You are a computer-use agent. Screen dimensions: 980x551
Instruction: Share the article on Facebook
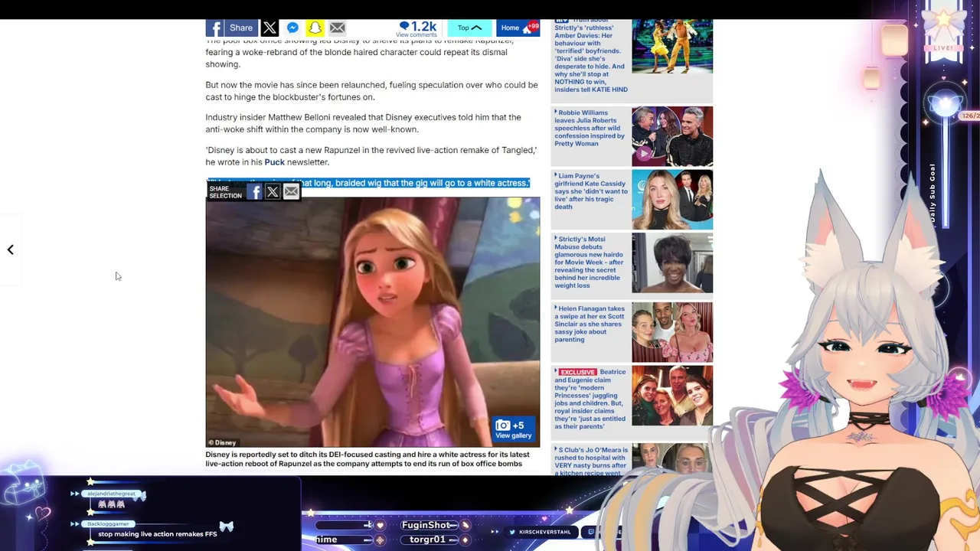(x=231, y=28)
